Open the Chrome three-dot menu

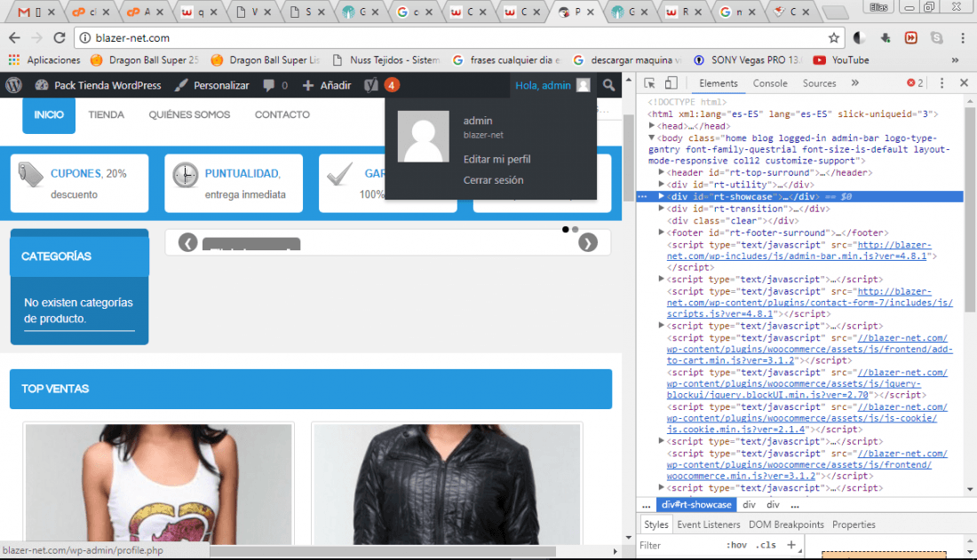tap(963, 38)
